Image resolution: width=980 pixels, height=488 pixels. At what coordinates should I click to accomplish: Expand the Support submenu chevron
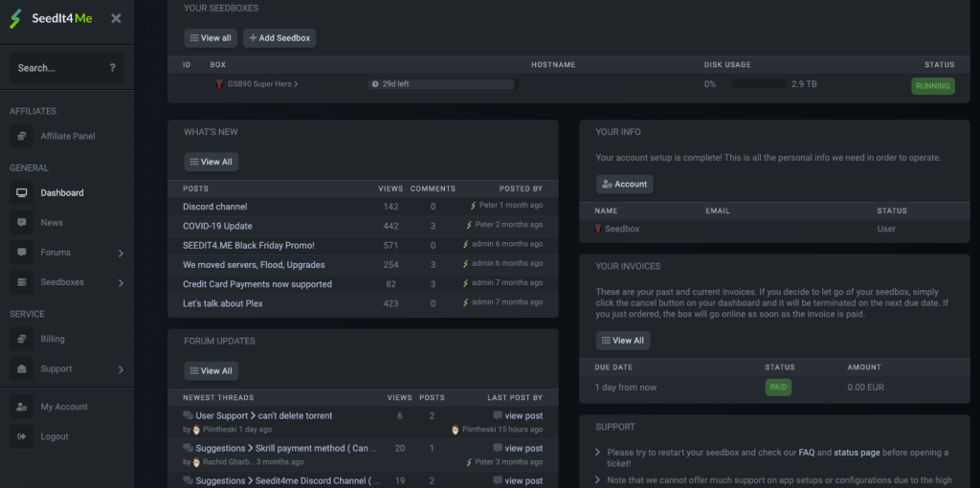point(121,369)
